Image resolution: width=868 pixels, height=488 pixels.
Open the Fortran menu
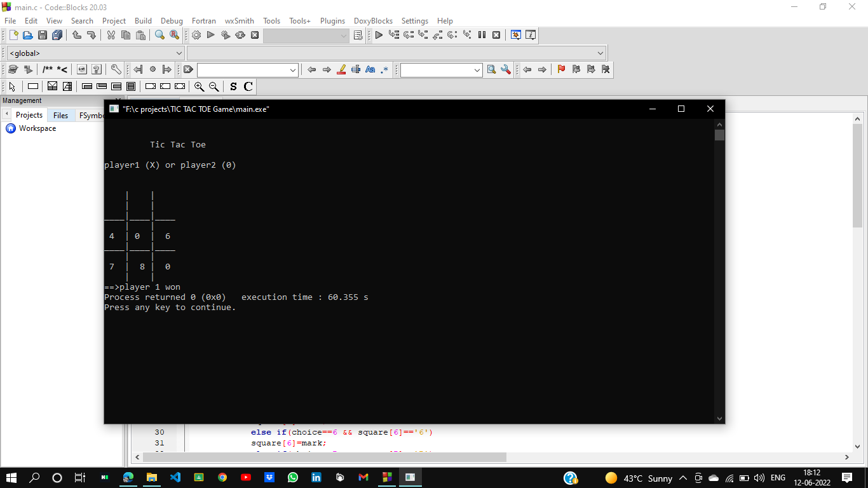coord(203,21)
